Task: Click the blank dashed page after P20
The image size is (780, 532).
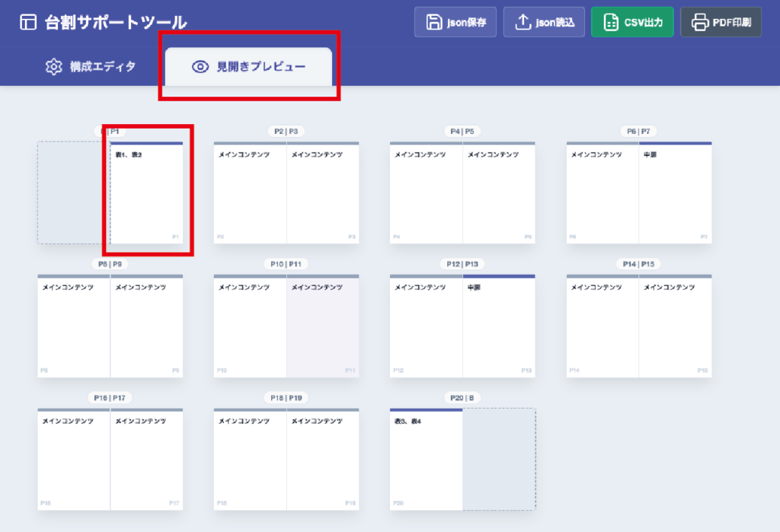Action: click(499, 460)
